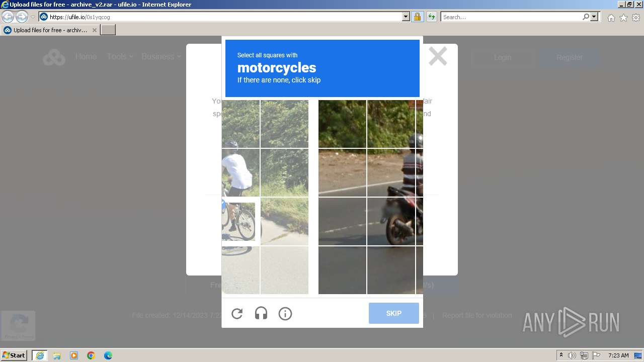Click the captcha reload challenge icon
This screenshot has height=362, width=644.
tap(237, 314)
